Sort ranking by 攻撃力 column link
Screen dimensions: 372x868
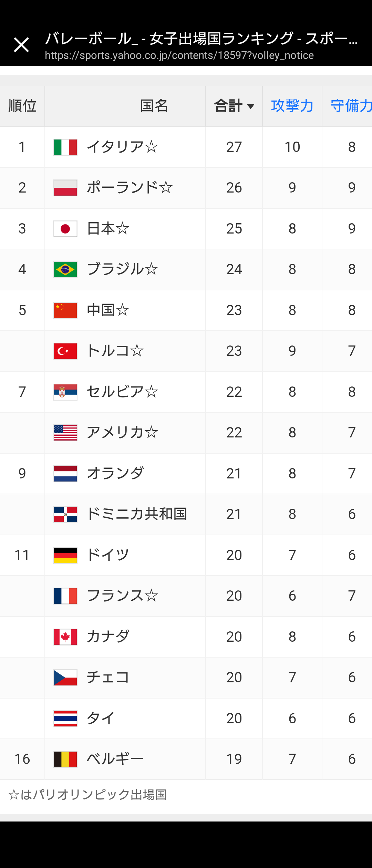[292, 106]
